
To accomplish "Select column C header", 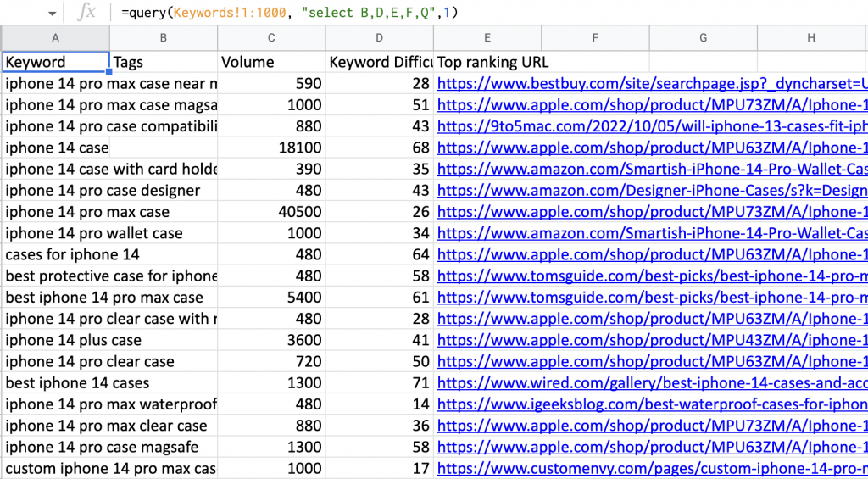I will point(271,37).
